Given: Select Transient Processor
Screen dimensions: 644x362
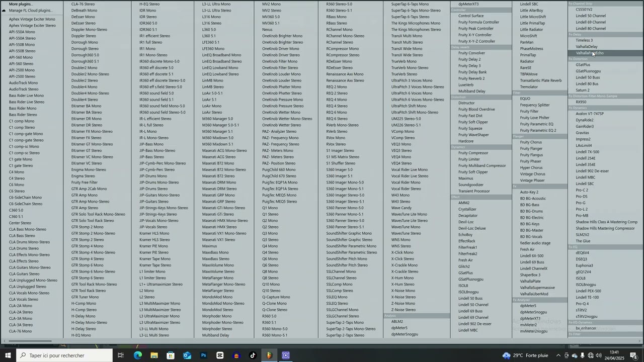Looking at the screenshot, I should click(x=474, y=191).
